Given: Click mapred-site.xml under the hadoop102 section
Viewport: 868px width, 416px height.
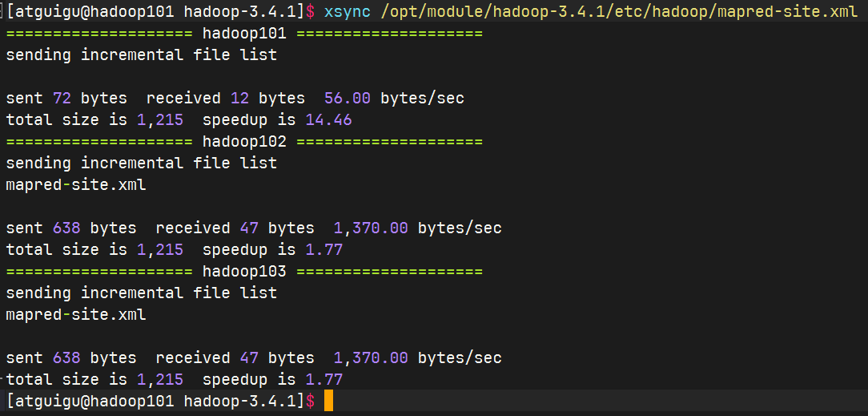Looking at the screenshot, I should tap(76, 185).
